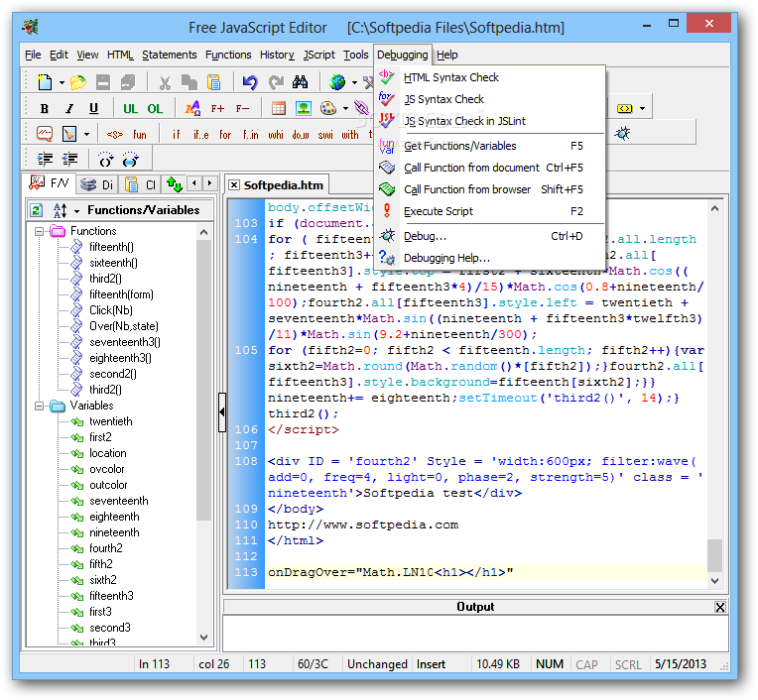Open Debugging Help… menu entry

pyautogui.click(x=489, y=258)
